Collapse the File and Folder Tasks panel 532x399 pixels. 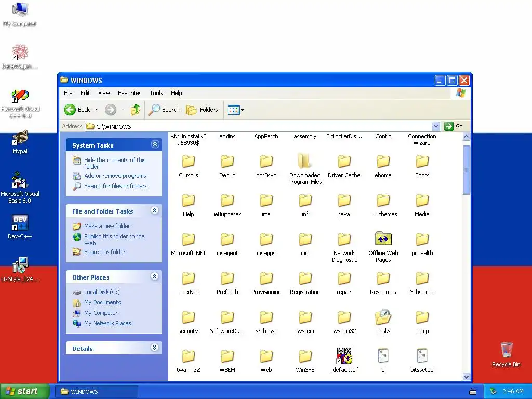[x=155, y=210]
